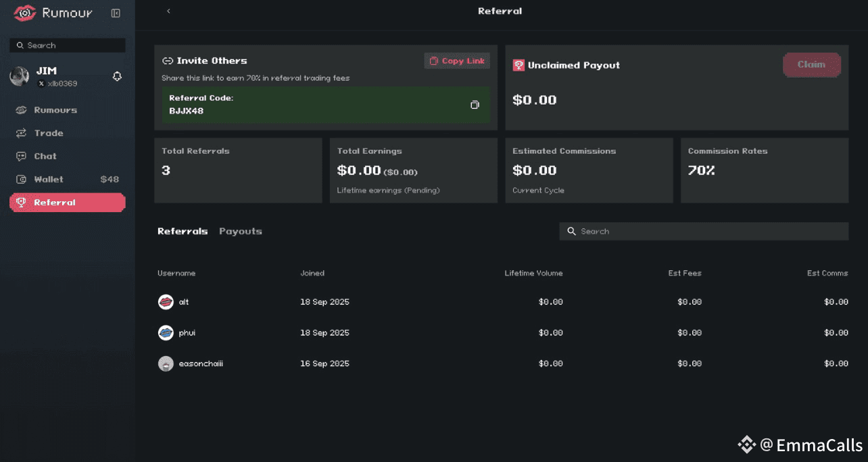Click phui's avatar icon

pyautogui.click(x=166, y=332)
